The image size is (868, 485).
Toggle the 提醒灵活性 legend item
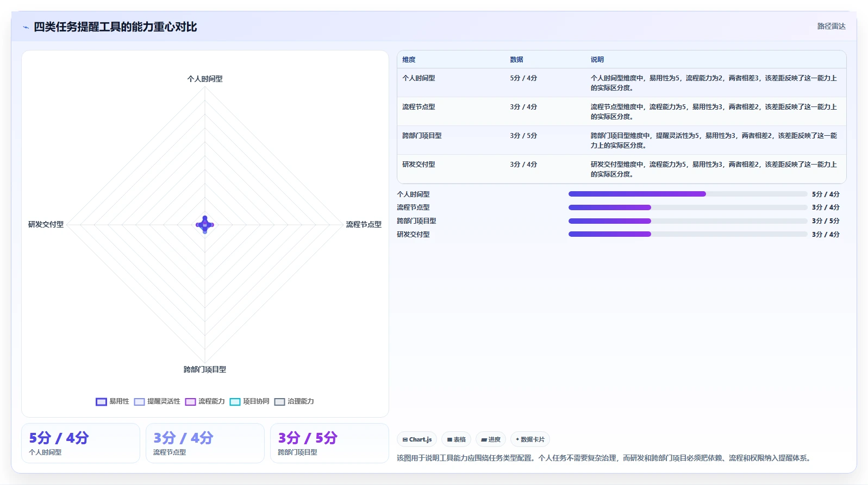157,401
